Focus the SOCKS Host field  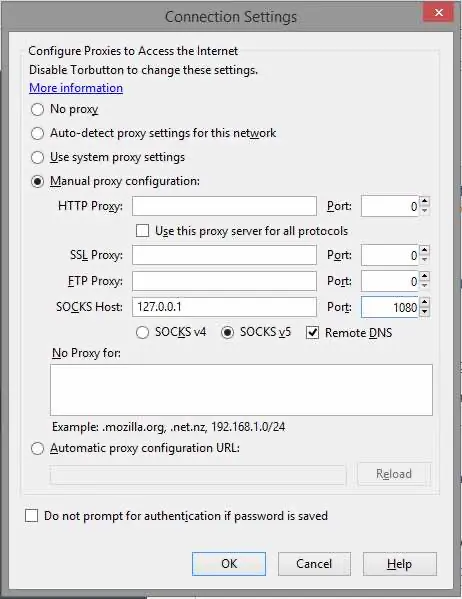point(224,307)
